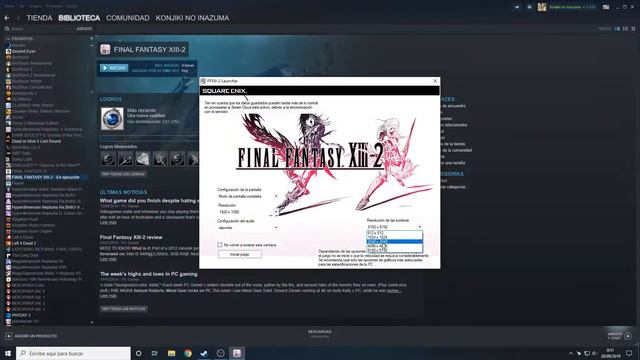Open the friends and chat plus icon
The image size is (640, 360).
(x=628, y=336)
